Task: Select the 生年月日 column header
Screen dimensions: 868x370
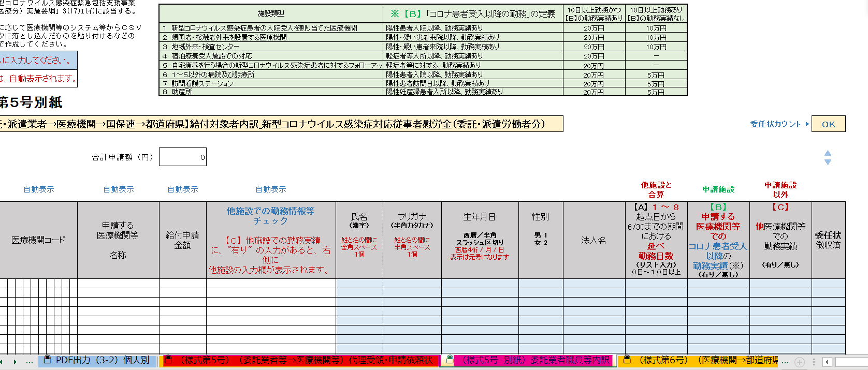Action: (x=480, y=240)
